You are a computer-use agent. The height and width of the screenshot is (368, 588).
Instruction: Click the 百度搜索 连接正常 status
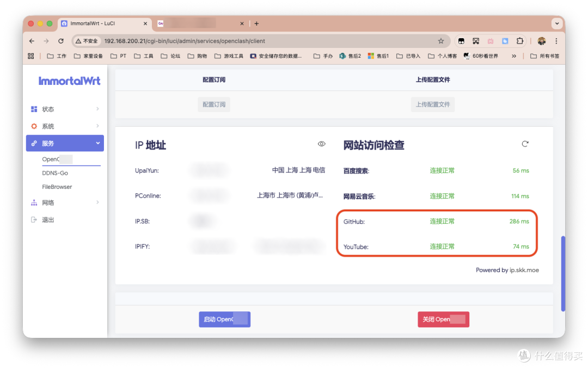442,171
